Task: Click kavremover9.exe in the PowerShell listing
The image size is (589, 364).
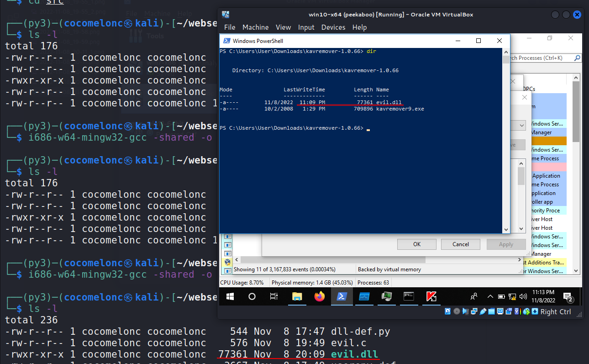Action: 400,109
